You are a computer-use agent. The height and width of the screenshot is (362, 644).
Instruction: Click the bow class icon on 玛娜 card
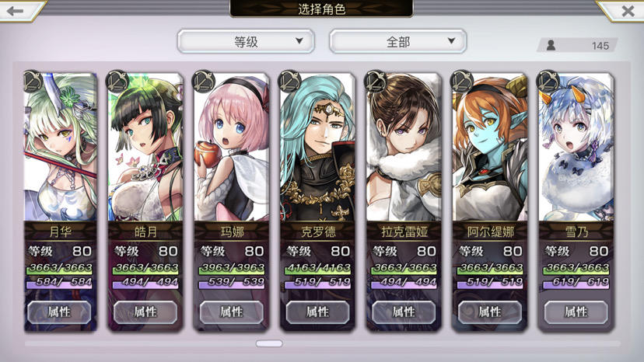pyautogui.click(x=204, y=82)
